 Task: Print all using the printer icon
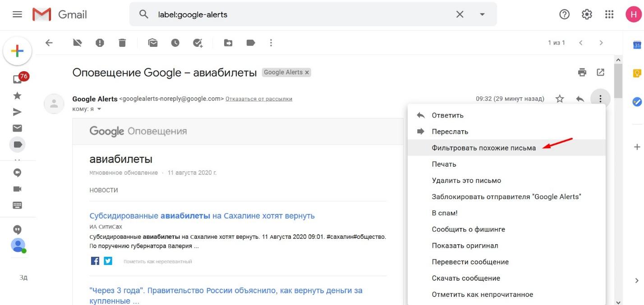click(582, 72)
